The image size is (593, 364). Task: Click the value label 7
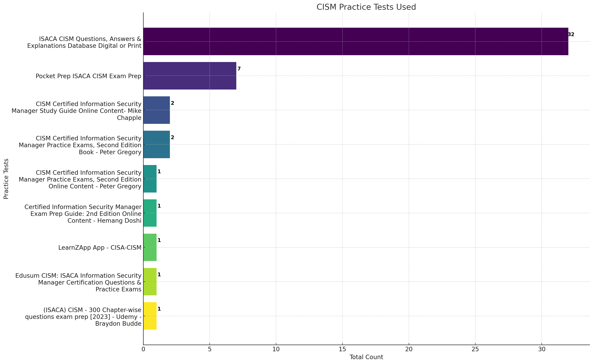click(239, 69)
